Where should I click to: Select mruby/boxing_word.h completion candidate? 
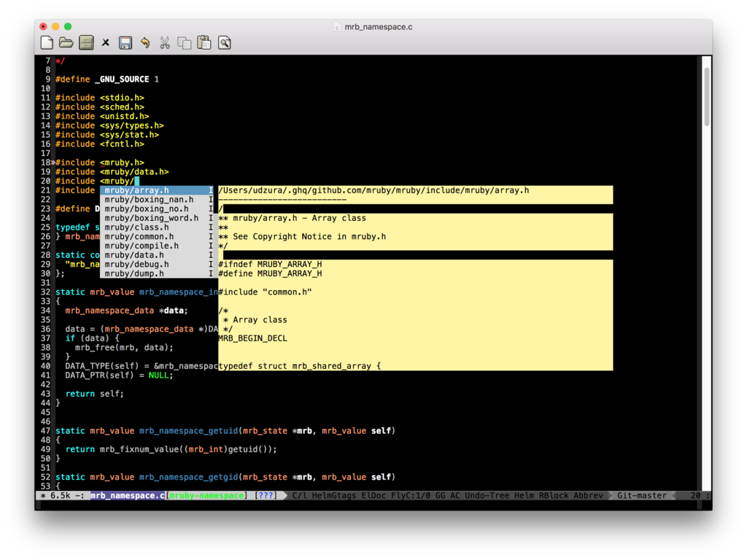(x=156, y=218)
